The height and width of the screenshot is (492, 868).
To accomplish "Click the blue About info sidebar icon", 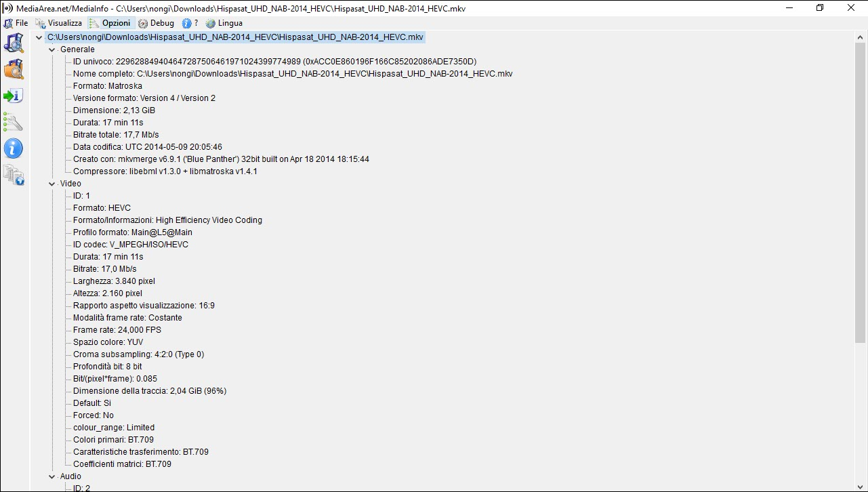I will click(14, 148).
